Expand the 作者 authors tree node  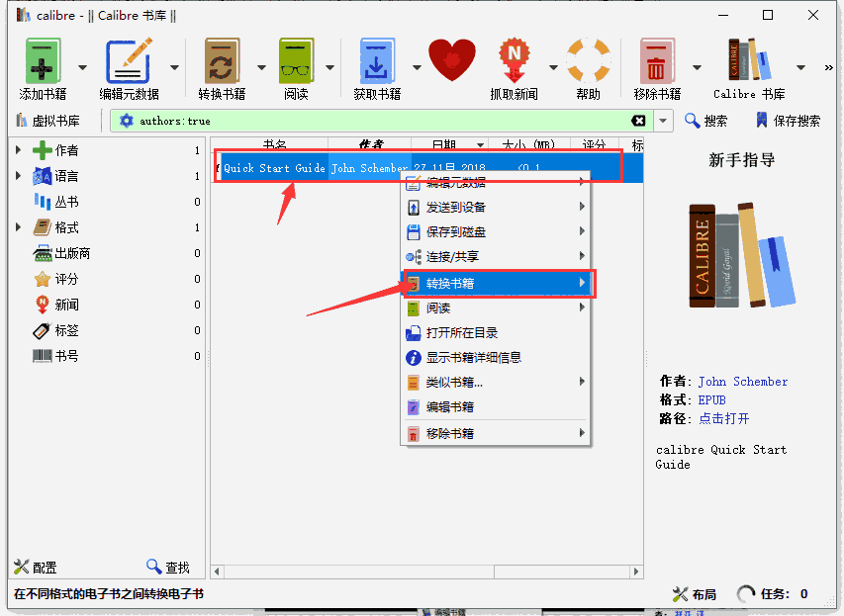[x=18, y=150]
